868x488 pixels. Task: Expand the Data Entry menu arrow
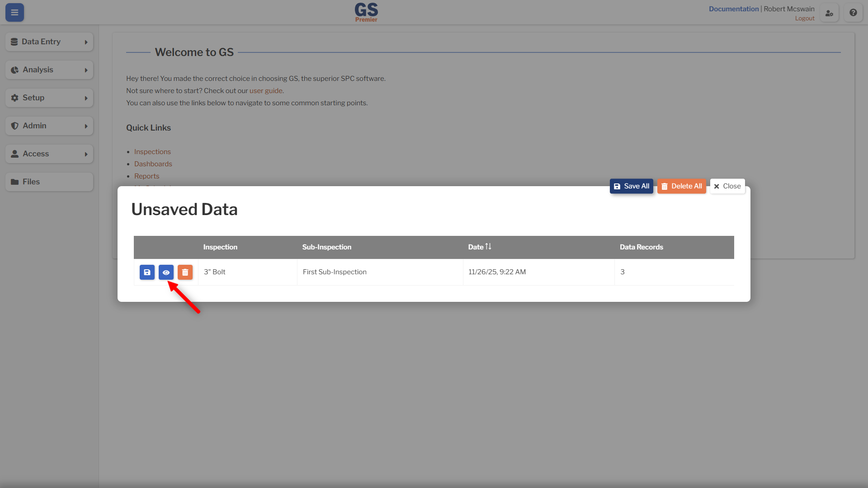(x=86, y=42)
